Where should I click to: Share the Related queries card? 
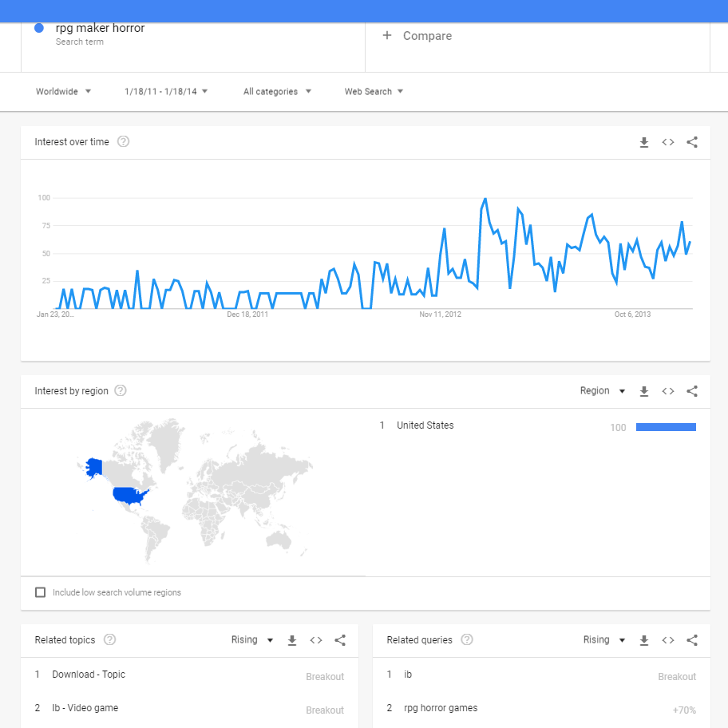coord(692,640)
